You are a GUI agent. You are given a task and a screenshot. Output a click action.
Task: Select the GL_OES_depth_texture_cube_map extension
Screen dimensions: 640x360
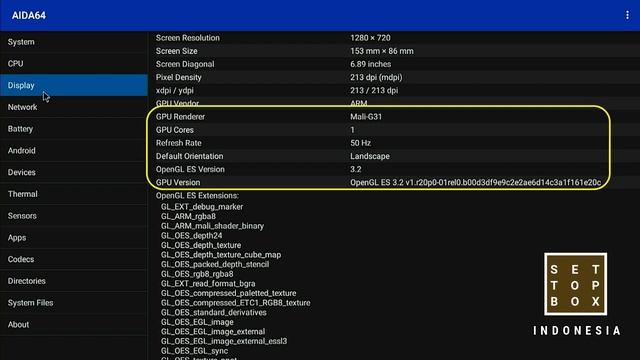click(221, 255)
